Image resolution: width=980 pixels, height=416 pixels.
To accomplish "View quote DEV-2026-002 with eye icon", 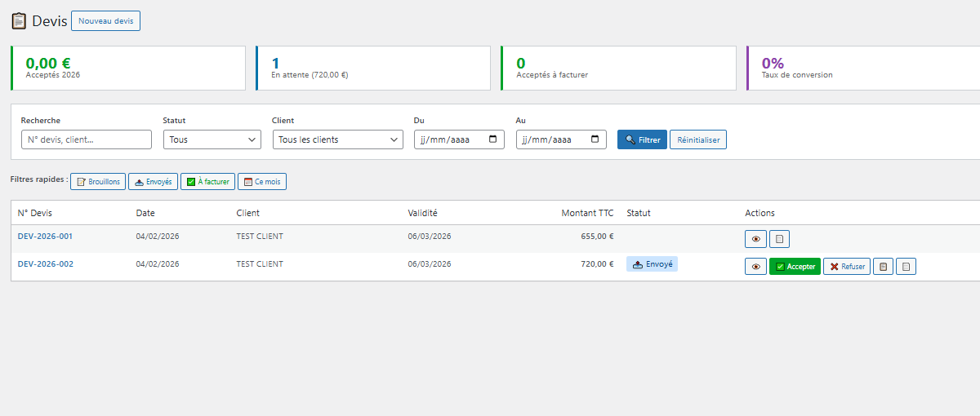I will pyautogui.click(x=755, y=267).
